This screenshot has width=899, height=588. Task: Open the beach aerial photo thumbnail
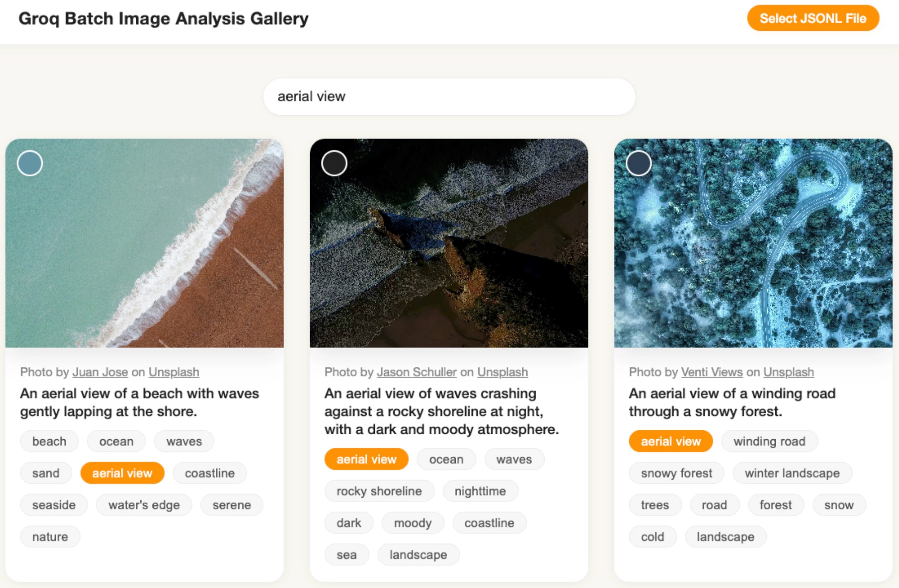click(144, 243)
